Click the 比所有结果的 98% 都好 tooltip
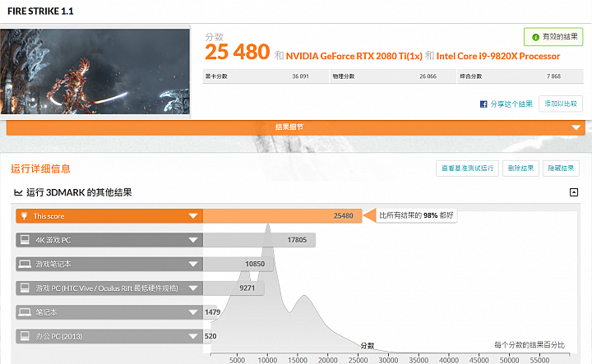Screen dimensions: 592x364 click(416, 215)
